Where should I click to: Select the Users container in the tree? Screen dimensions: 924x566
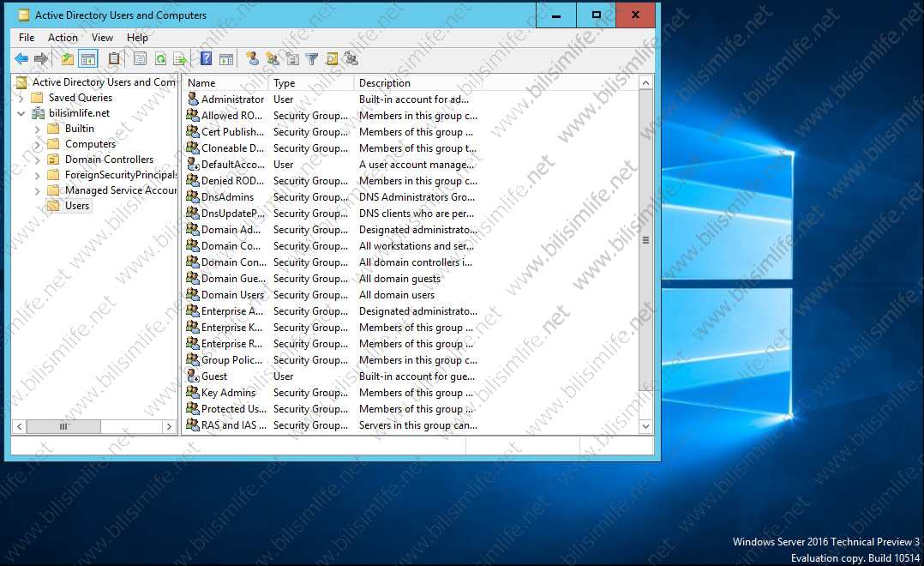click(75, 205)
